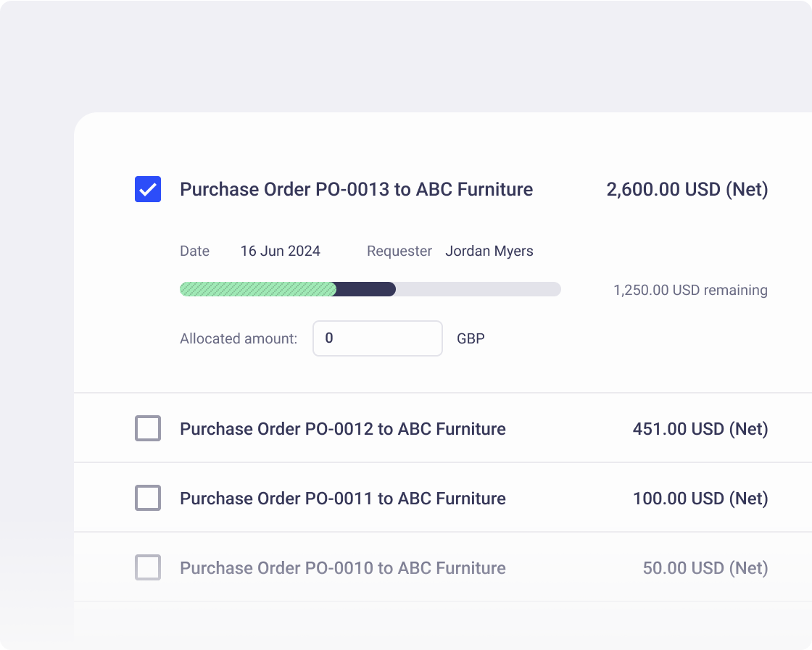Select the PO-0012 checkbox

pos(147,428)
